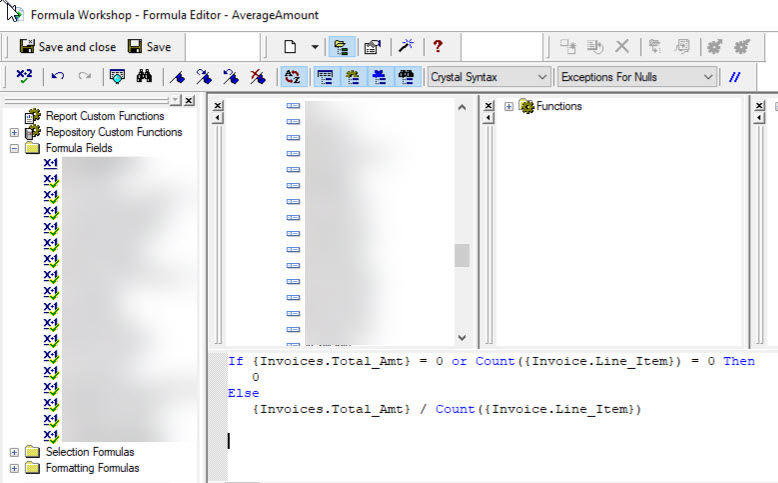Click the Save button
The width and height of the screenshot is (778, 483).
(149, 47)
